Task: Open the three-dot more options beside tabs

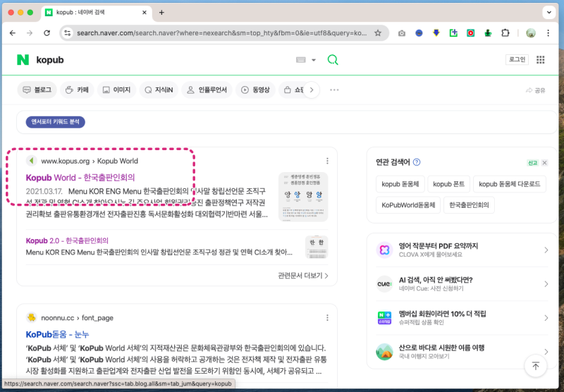Action: click(x=334, y=90)
